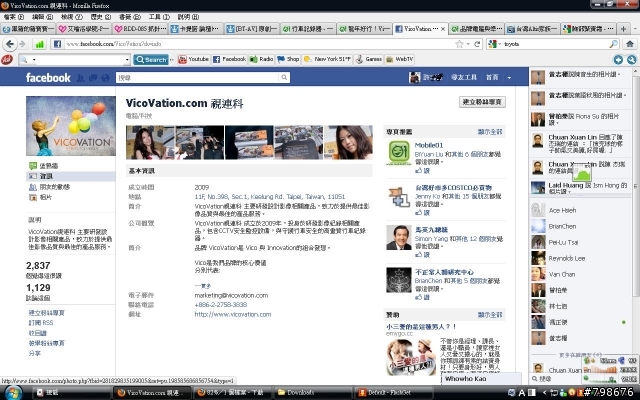Open friend requests icon in Facebook header

(x=81, y=78)
